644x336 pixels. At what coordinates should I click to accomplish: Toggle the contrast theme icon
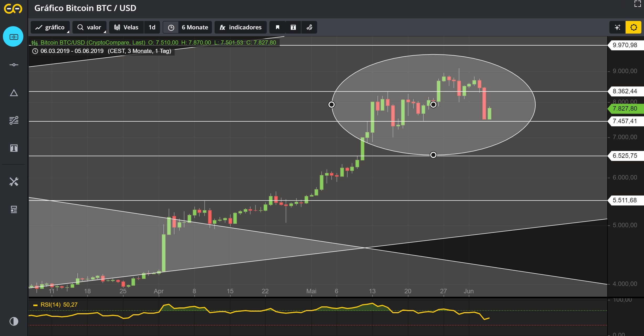point(14,321)
